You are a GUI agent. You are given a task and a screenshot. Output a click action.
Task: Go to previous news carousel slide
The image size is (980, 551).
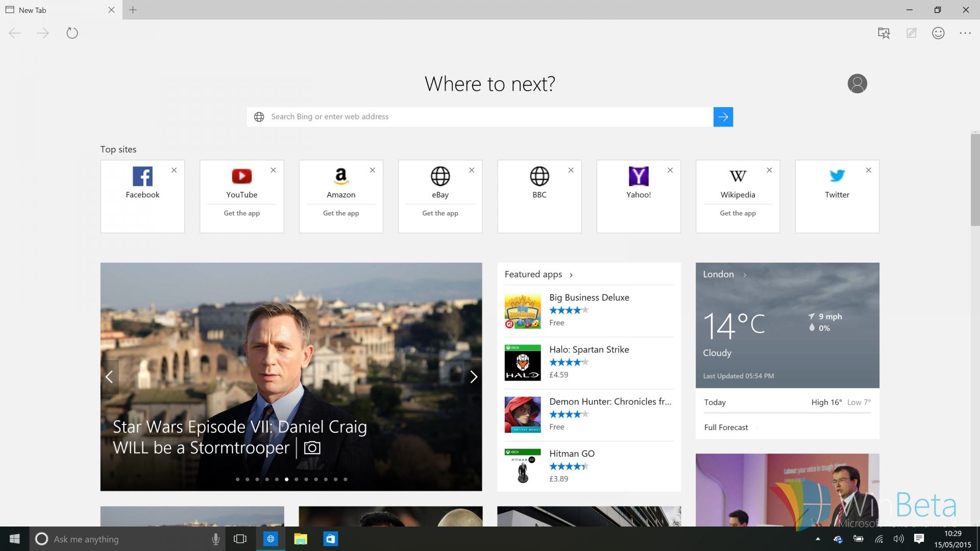pyautogui.click(x=109, y=377)
